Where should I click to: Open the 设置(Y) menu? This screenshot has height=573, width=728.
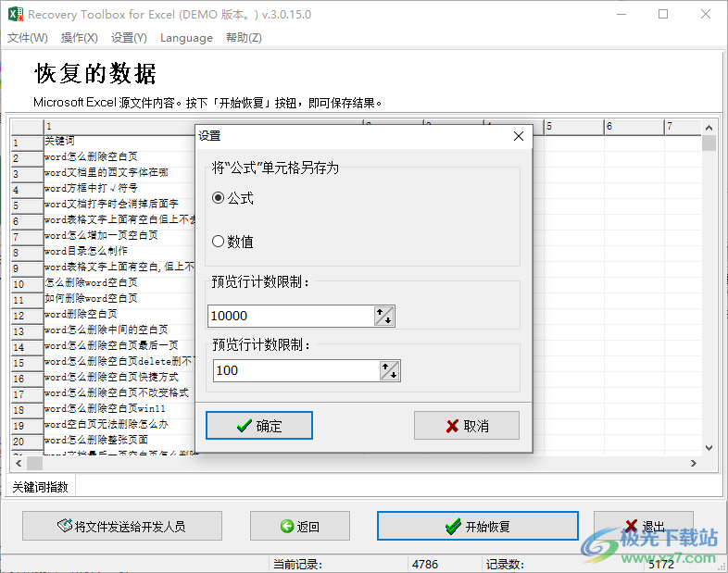129,38
